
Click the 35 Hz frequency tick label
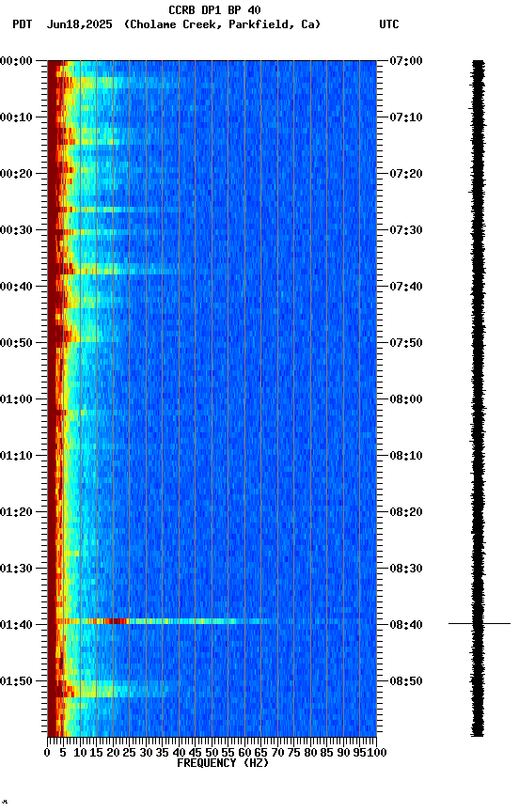[162, 753]
